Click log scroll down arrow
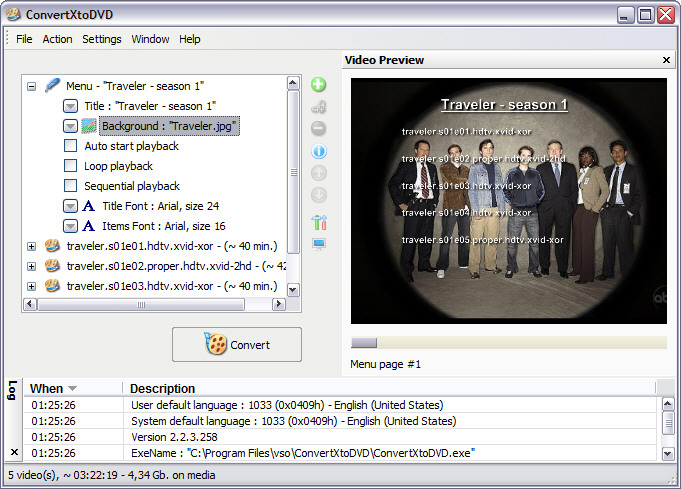This screenshot has width=681, height=489. coord(668,453)
